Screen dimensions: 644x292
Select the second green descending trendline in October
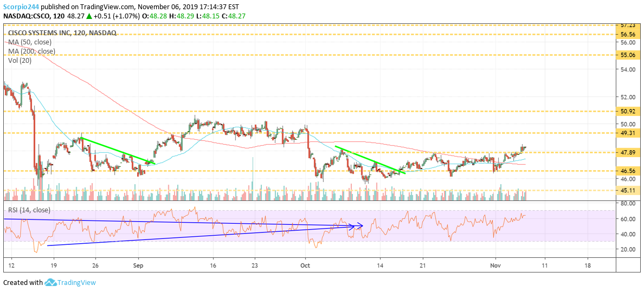coord(370,160)
